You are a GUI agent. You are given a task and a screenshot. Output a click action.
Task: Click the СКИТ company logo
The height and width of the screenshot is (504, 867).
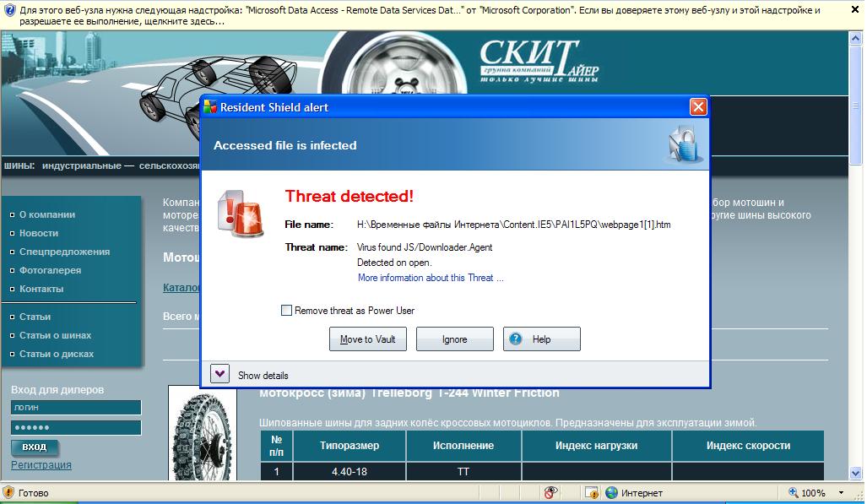point(539,62)
